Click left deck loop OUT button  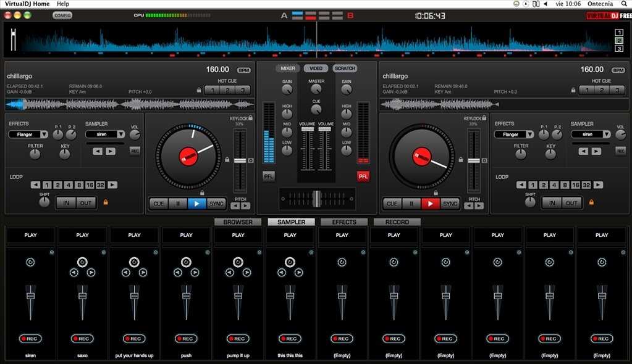[x=86, y=203]
